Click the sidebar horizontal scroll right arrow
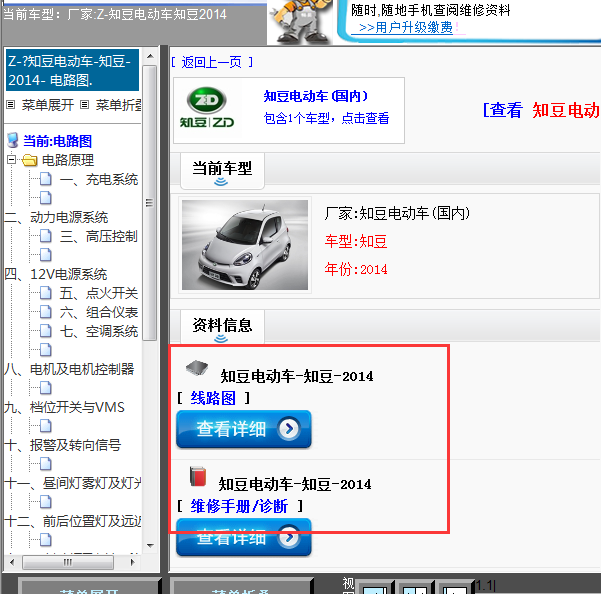The image size is (601, 594). point(133,563)
